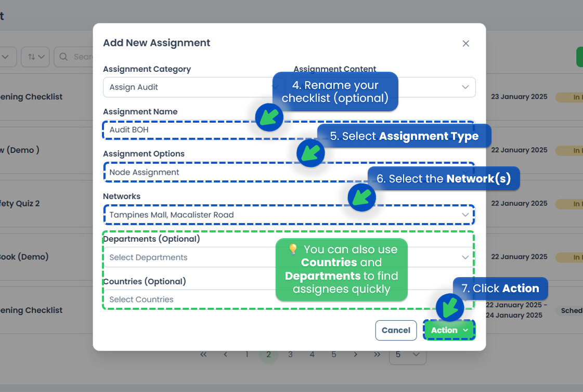Viewport: 583px width, 392px height.
Task: Select page 3 in pagination
Action: [290, 355]
